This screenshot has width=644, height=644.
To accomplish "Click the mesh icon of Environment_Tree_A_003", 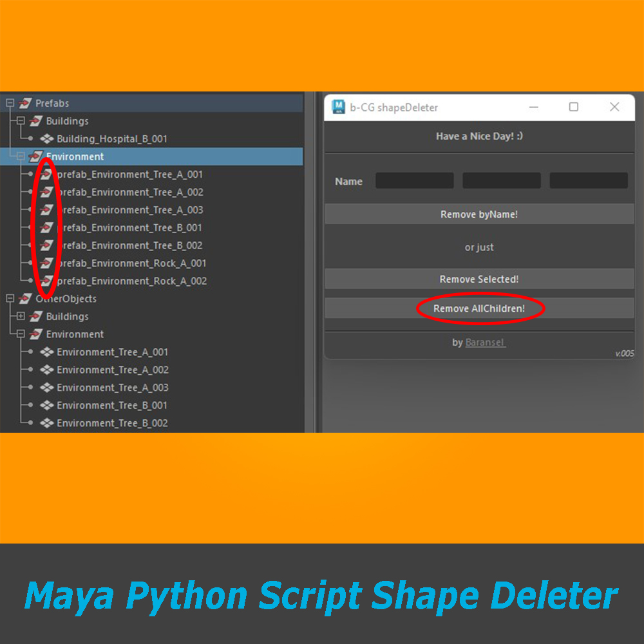I will [47, 387].
